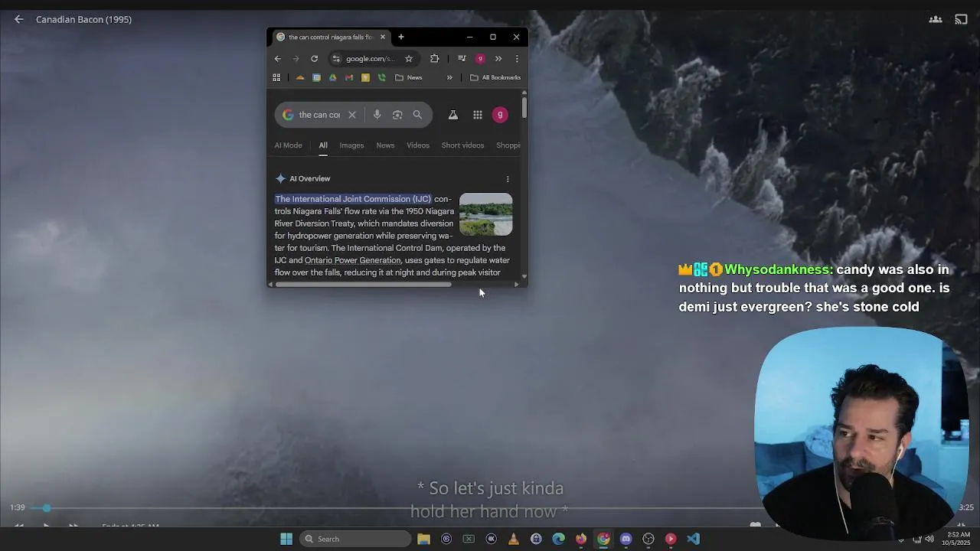Open Discord from taskbar
Screen dimensions: 980x551
coord(626,539)
